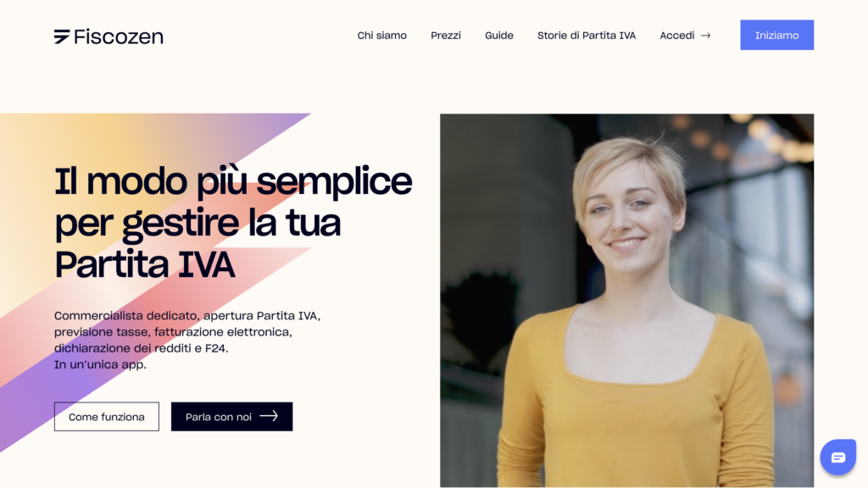The image size is (868, 488).
Task: Click the Parla con noi button
Action: click(x=231, y=417)
